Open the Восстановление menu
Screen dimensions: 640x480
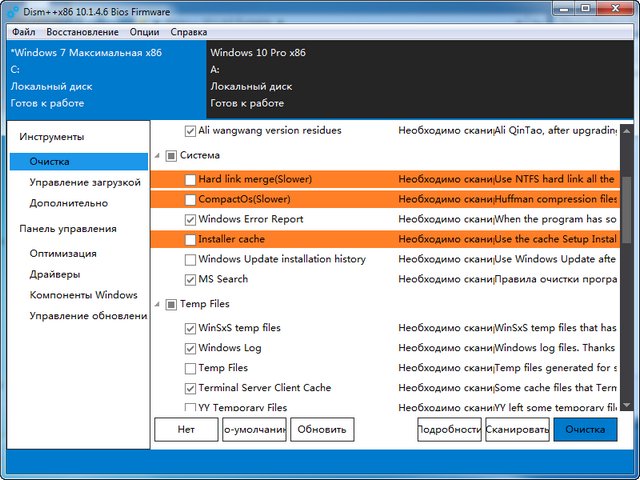pyautogui.click(x=82, y=32)
